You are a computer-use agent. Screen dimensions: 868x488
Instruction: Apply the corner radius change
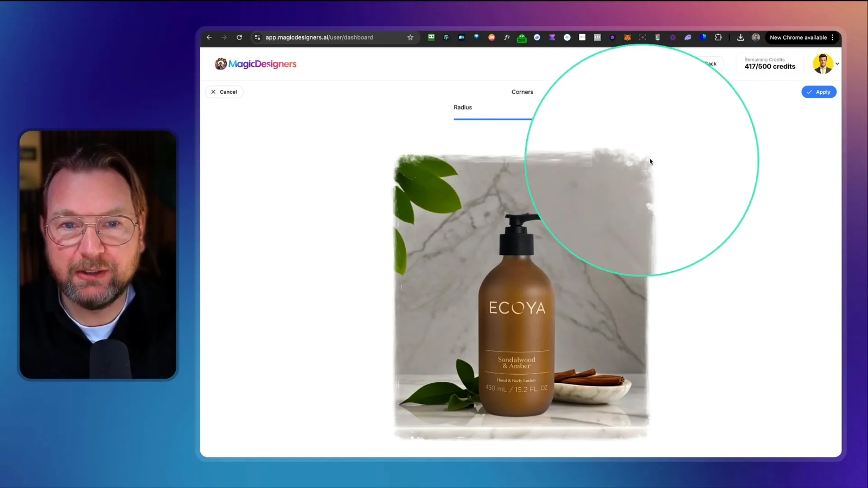tap(819, 92)
